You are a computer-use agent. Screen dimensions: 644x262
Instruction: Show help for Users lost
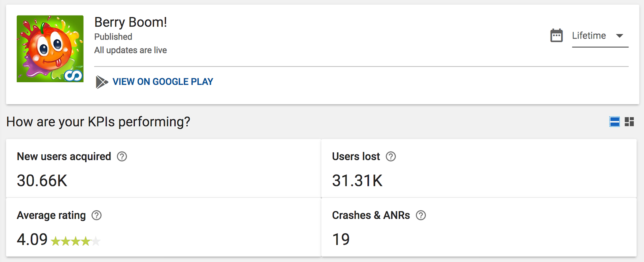tap(391, 157)
